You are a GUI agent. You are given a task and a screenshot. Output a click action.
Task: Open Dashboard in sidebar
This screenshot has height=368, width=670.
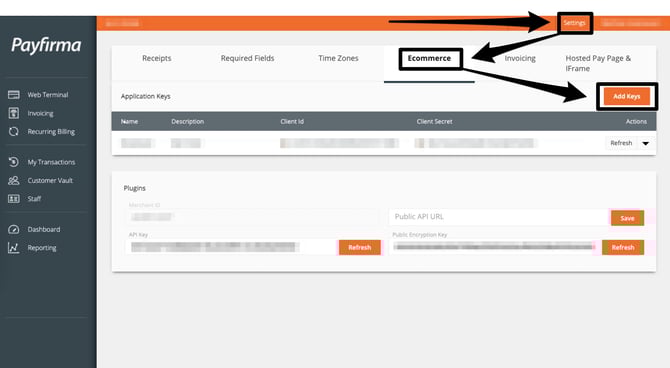(44, 230)
